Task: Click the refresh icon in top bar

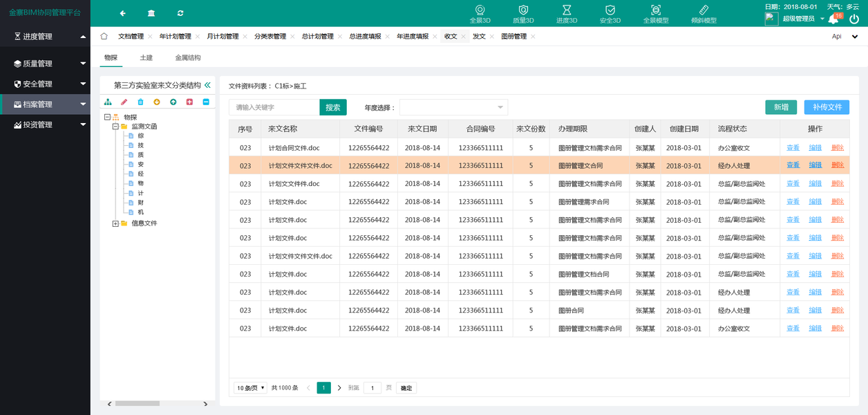Action: click(x=180, y=13)
